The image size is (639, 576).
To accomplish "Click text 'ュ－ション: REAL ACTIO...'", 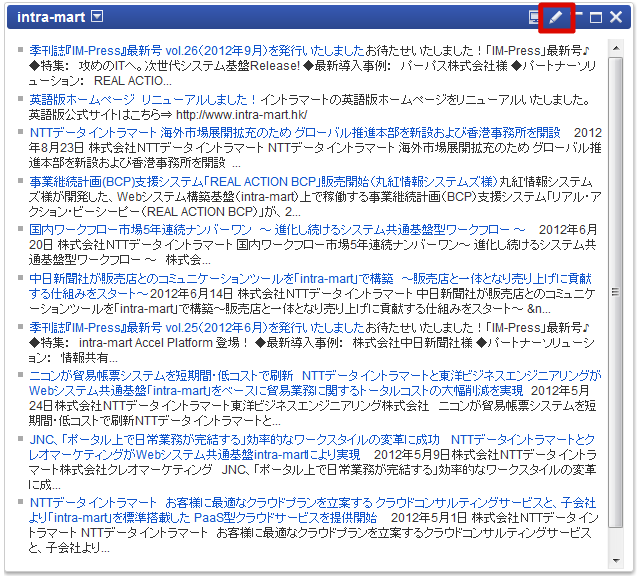I will click(100, 81).
